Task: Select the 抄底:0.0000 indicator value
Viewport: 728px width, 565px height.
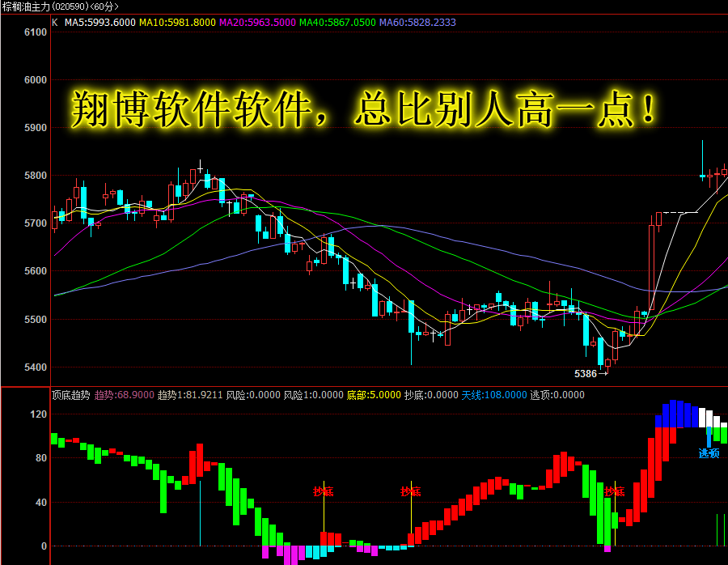Action: point(431,395)
